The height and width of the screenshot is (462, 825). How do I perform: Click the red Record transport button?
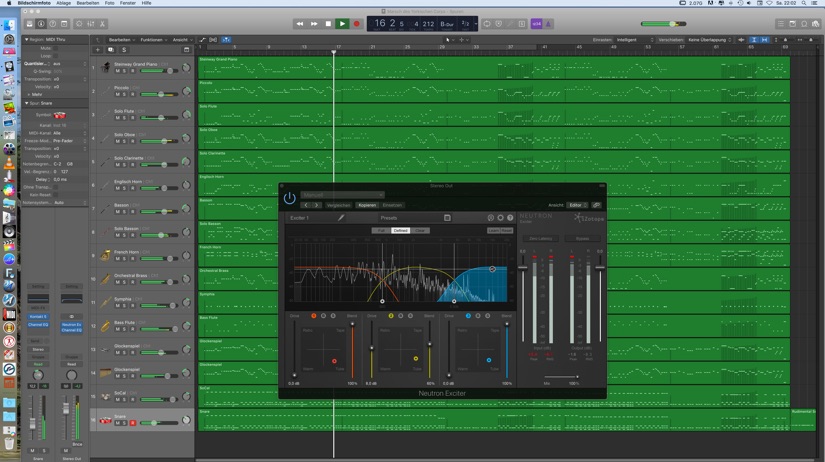pyautogui.click(x=356, y=24)
